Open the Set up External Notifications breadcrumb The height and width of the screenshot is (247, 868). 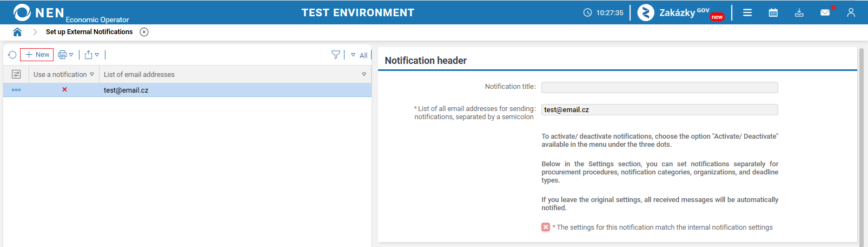pyautogui.click(x=89, y=32)
